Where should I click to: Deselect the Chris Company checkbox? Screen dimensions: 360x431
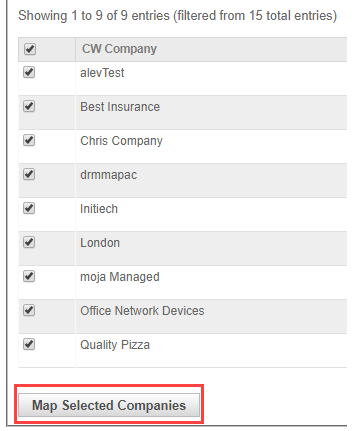(29, 140)
